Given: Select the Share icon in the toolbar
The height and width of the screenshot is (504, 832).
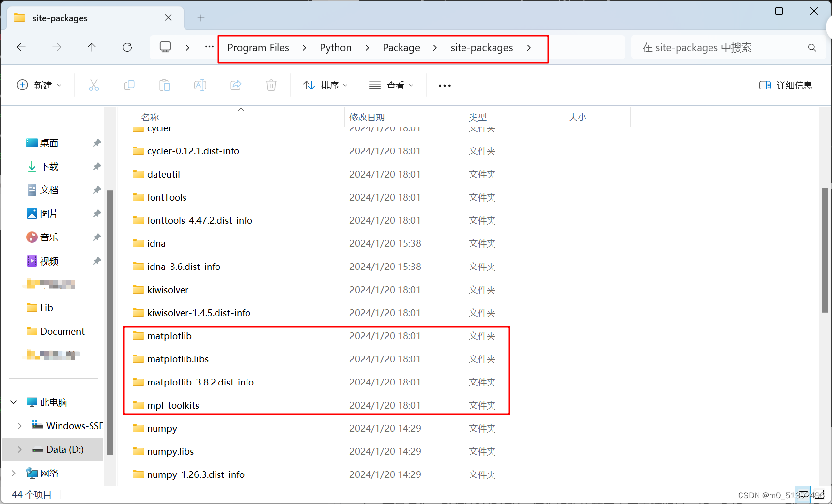Looking at the screenshot, I should (236, 85).
